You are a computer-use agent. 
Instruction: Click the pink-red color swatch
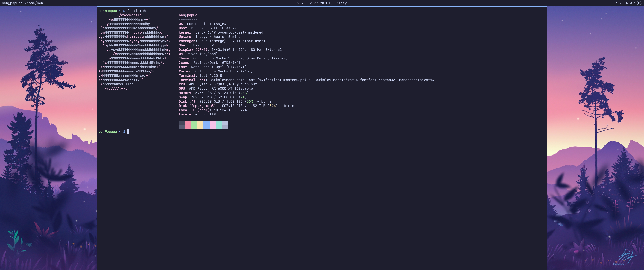[188, 125]
